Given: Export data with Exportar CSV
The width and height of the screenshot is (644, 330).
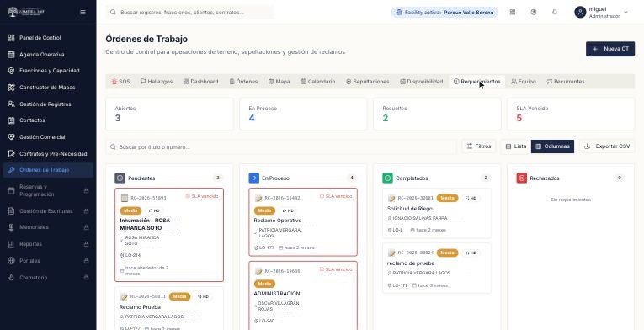Looking at the screenshot, I should coord(607,146).
